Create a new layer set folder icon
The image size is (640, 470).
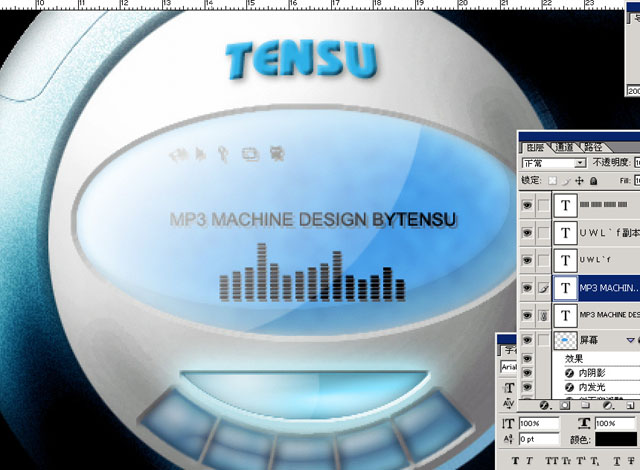point(586,405)
